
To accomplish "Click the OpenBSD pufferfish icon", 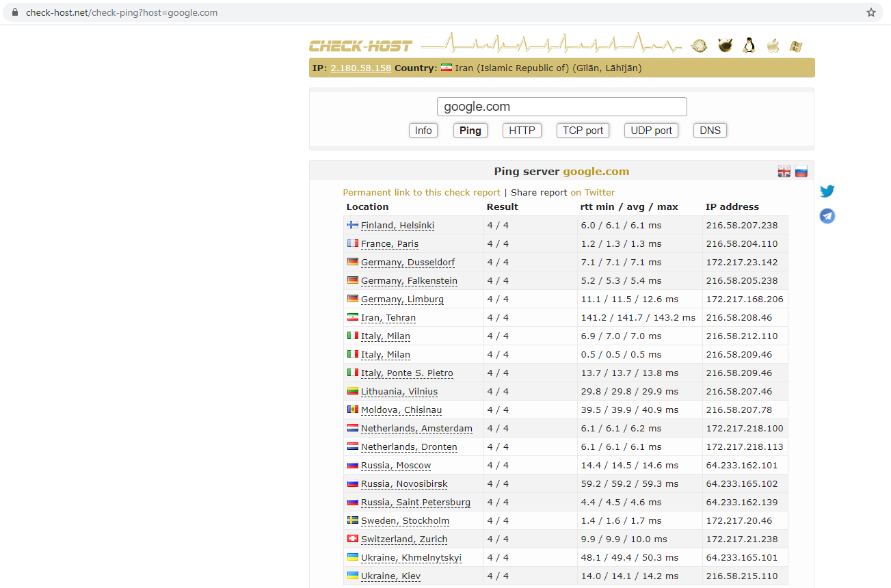I will (x=699, y=46).
